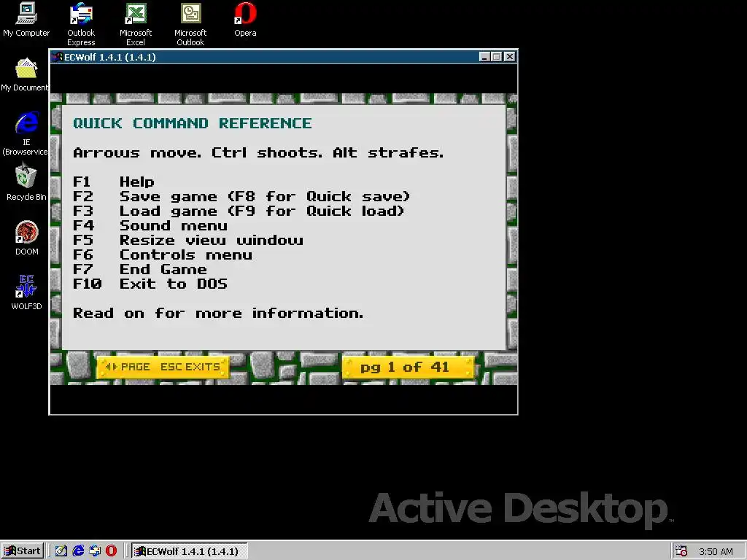Viewport: 747px width, 560px height.
Task: Select the Opera desktop shortcut
Action: [x=245, y=20]
